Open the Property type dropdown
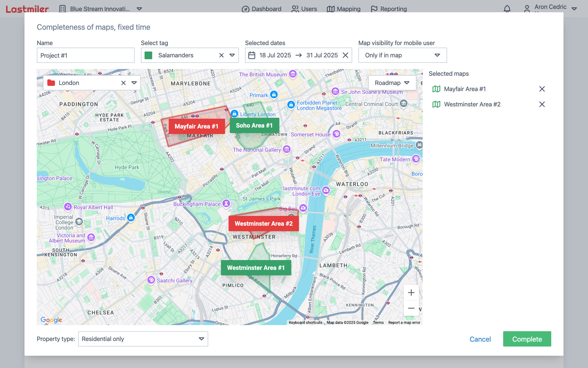This screenshot has height=368, width=588. (143, 339)
